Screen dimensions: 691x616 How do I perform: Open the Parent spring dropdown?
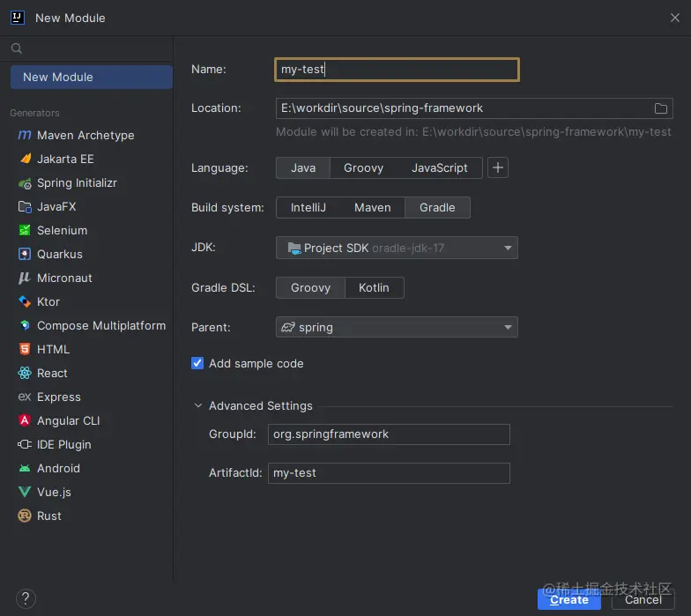pos(397,327)
